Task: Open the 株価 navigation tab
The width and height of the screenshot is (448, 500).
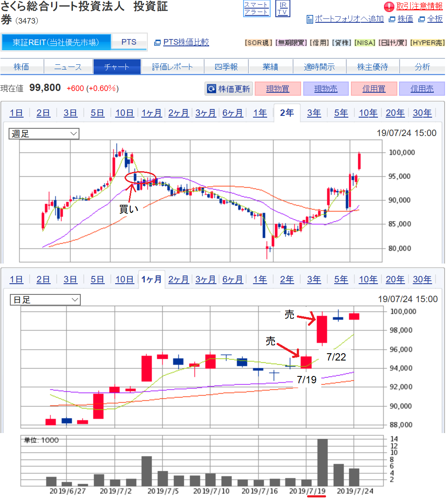Action: tap(22, 67)
